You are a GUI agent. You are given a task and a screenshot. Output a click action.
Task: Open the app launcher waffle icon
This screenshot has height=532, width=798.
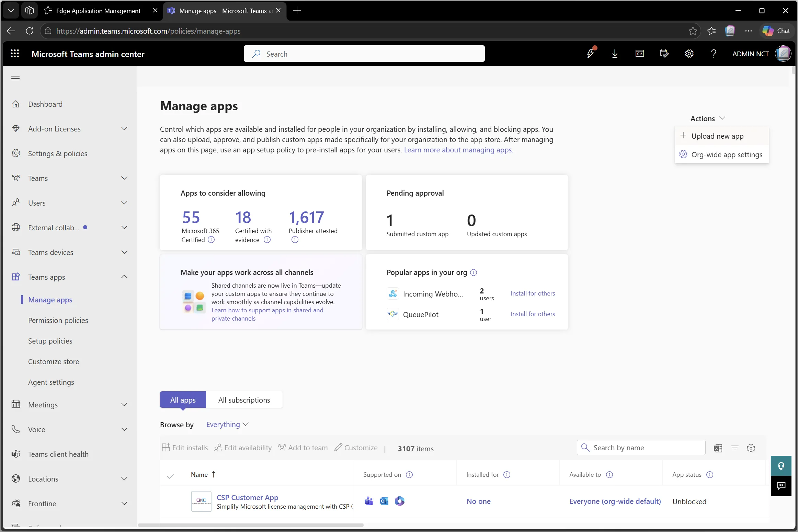(15, 54)
